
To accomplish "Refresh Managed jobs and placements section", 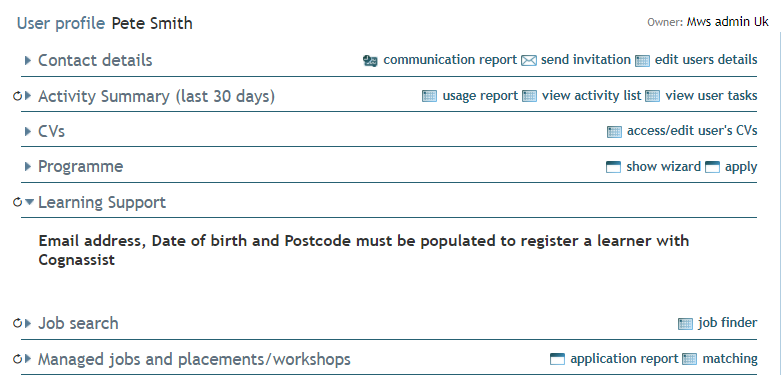I will click(x=17, y=359).
